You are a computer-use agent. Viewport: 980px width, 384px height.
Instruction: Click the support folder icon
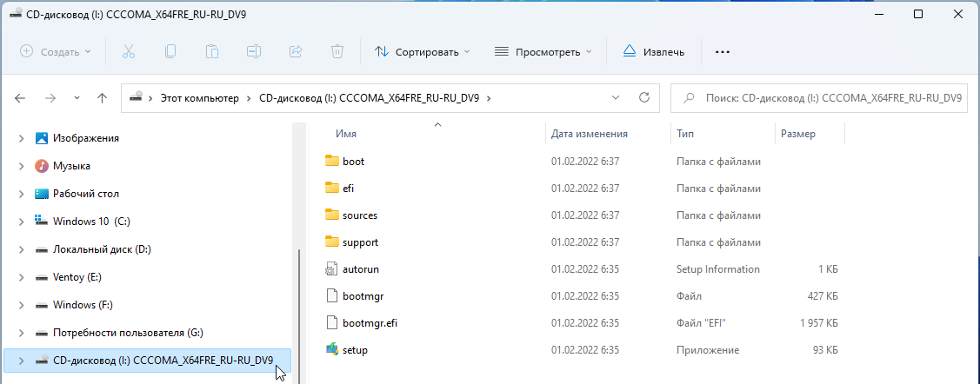pyautogui.click(x=332, y=242)
